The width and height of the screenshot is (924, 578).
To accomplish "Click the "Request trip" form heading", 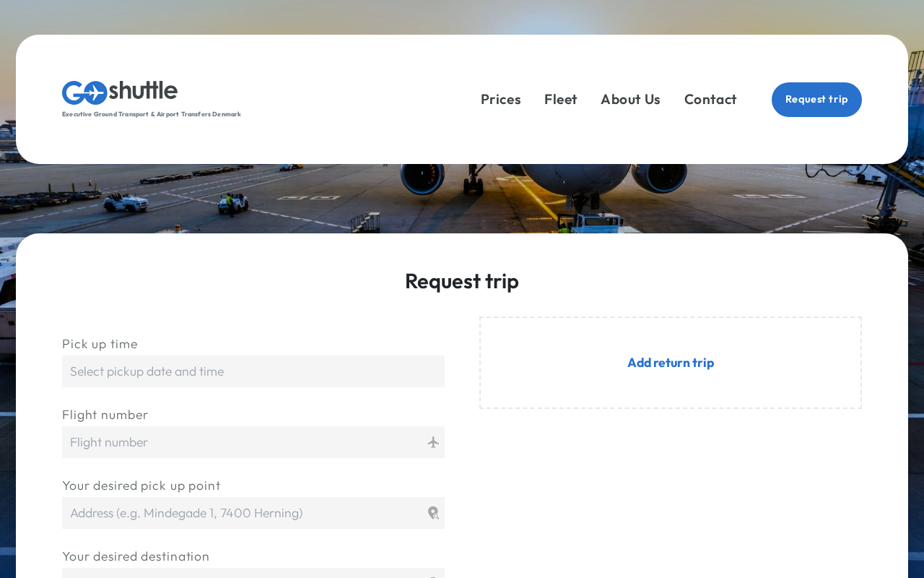I will (461, 281).
